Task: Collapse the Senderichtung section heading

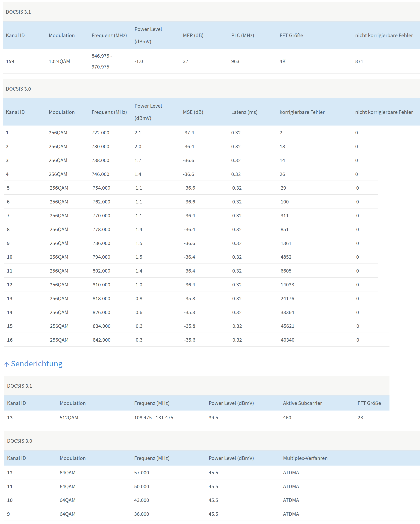Action: coord(37,364)
